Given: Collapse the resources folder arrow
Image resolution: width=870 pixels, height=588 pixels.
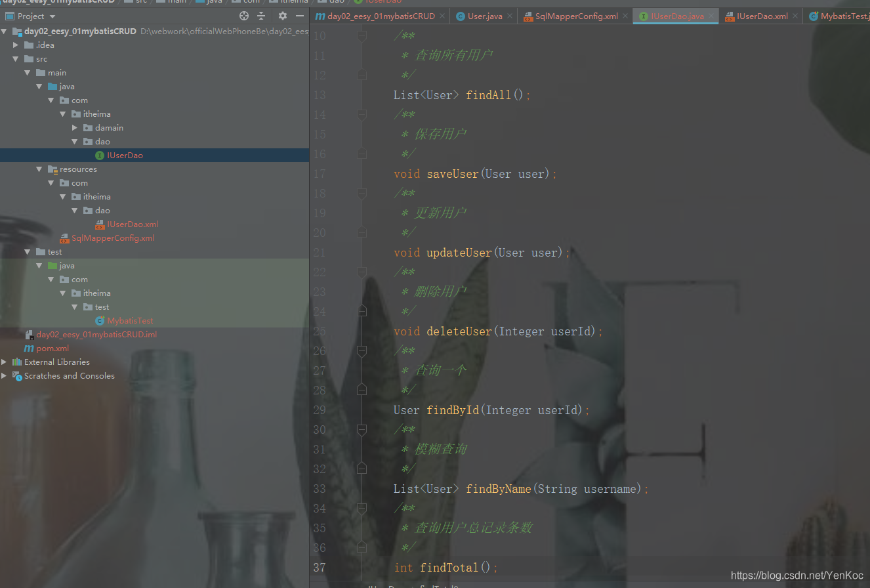Looking at the screenshot, I should click(x=41, y=169).
